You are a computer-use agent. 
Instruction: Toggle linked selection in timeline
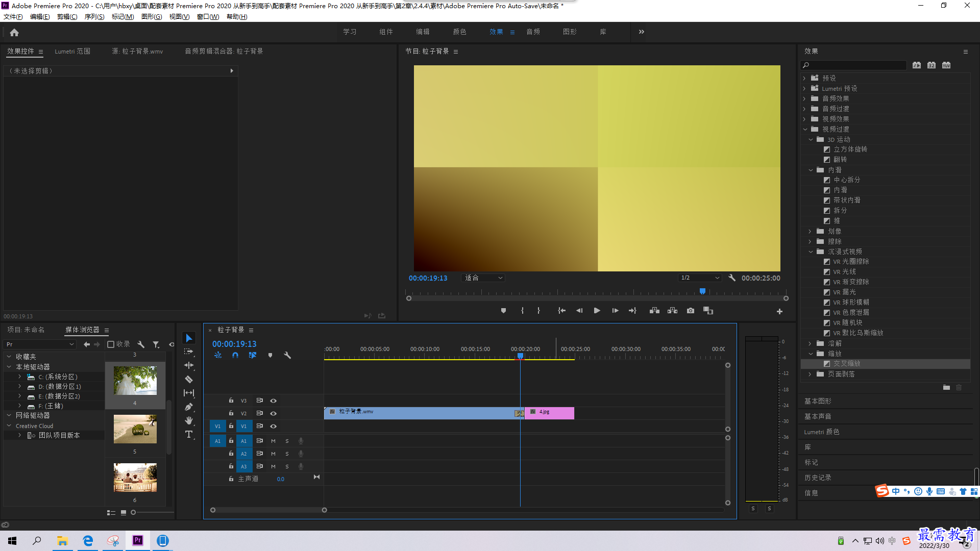(253, 355)
